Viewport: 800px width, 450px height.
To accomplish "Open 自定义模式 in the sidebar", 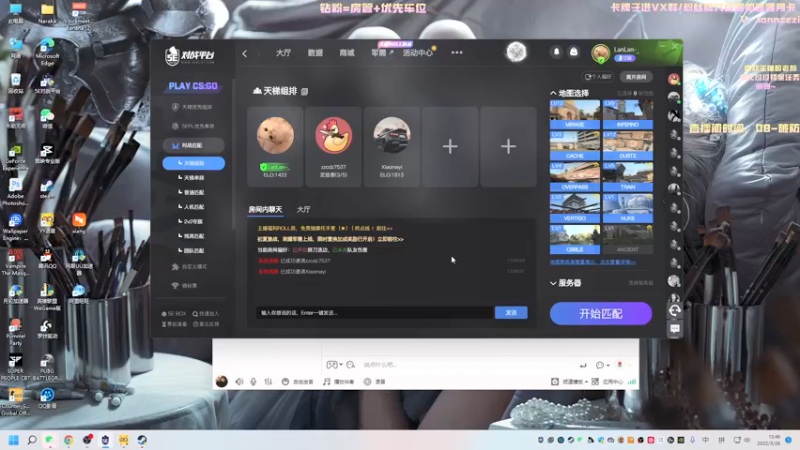I will tap(194, 267).
